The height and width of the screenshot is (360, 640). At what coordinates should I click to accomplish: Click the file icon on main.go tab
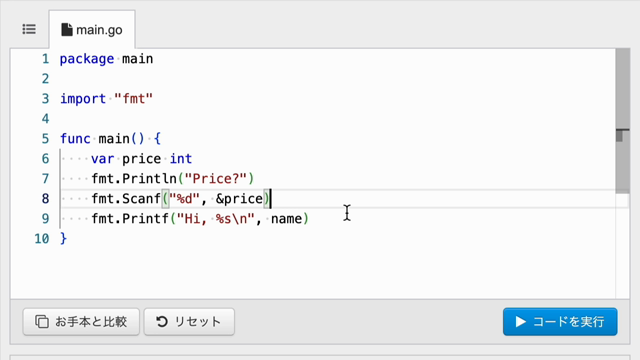click(x=67, y=29)
